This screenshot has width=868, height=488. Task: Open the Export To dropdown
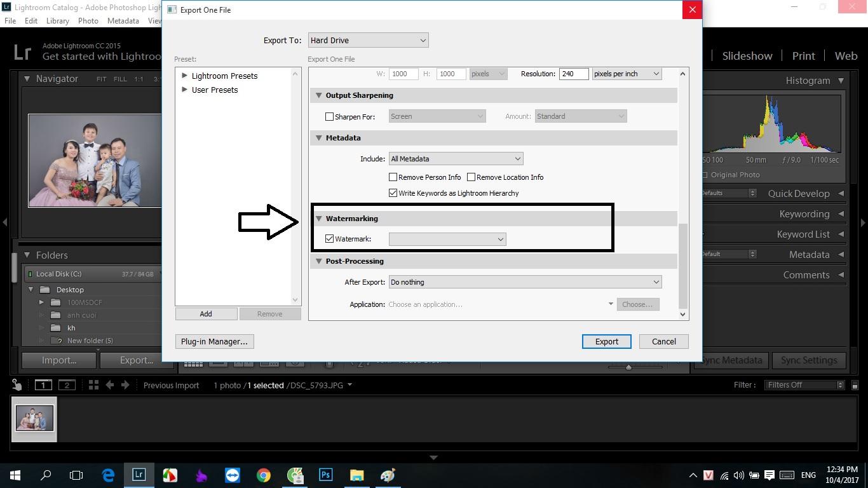click(x=368, y=40)
